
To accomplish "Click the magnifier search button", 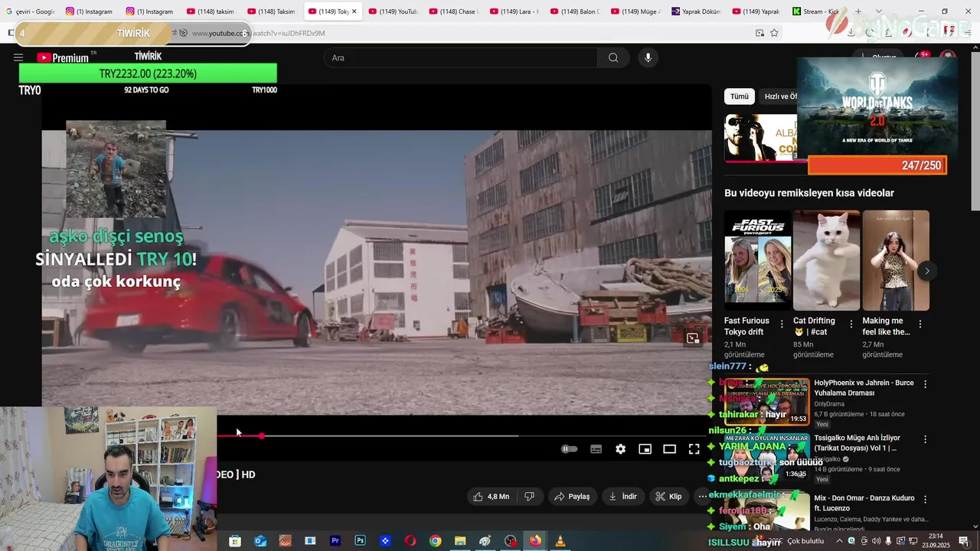I will 613,58.
